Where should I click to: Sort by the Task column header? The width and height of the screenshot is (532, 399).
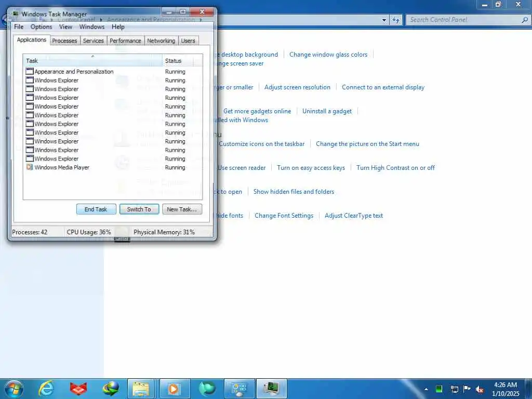(x=92, y=61)
